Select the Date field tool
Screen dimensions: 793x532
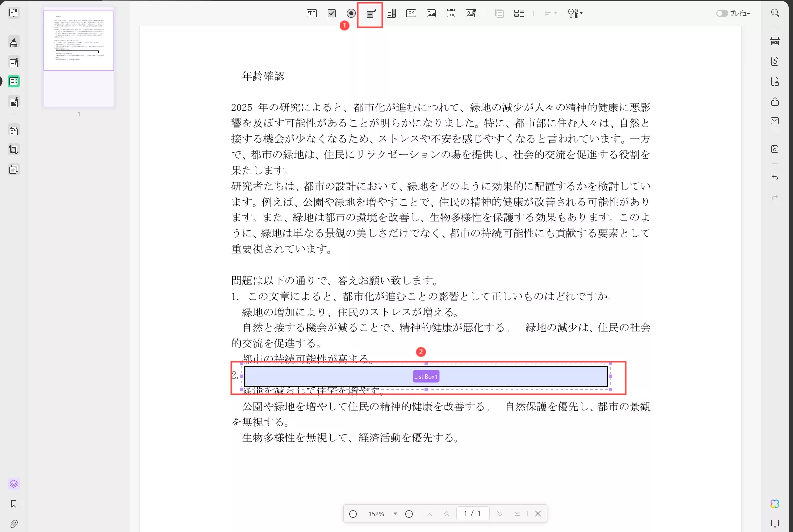pos(451,13)
